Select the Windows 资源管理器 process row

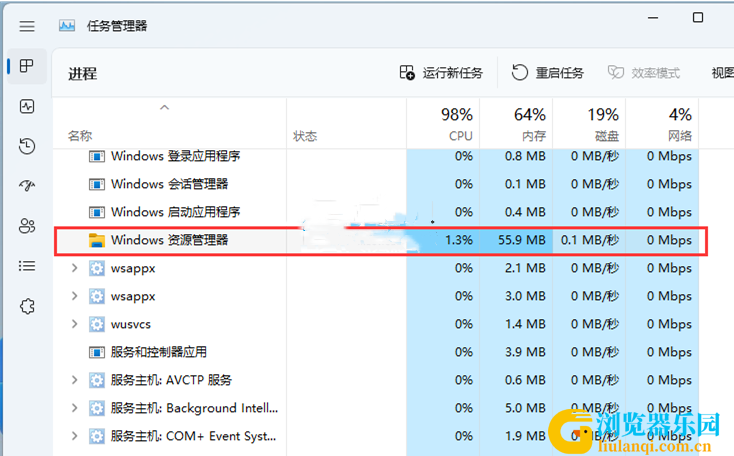(x=381, y=241)
